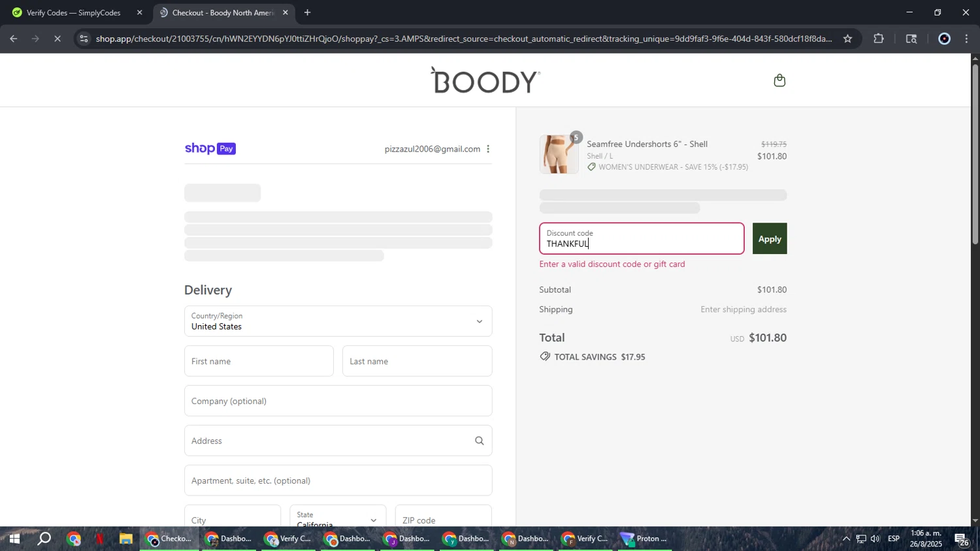Show hidden system tray icons
The width and height of the screenshot is (980, 551).
coord(846,539)
